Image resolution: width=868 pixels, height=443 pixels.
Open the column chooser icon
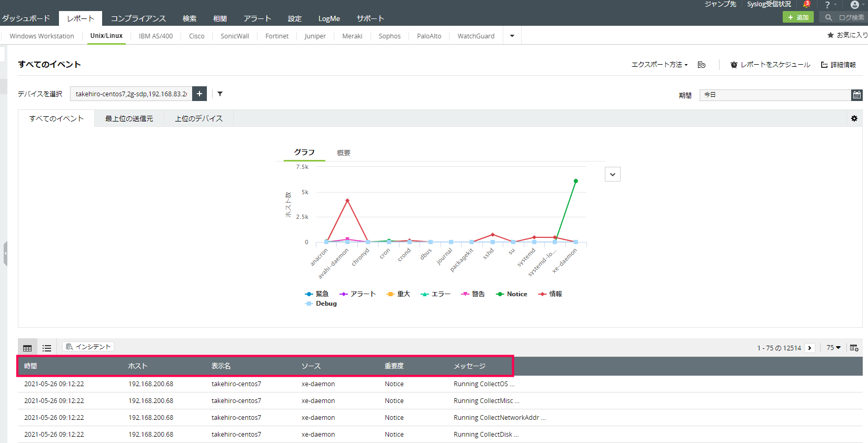pyautogui.click(x=854, y=348)
